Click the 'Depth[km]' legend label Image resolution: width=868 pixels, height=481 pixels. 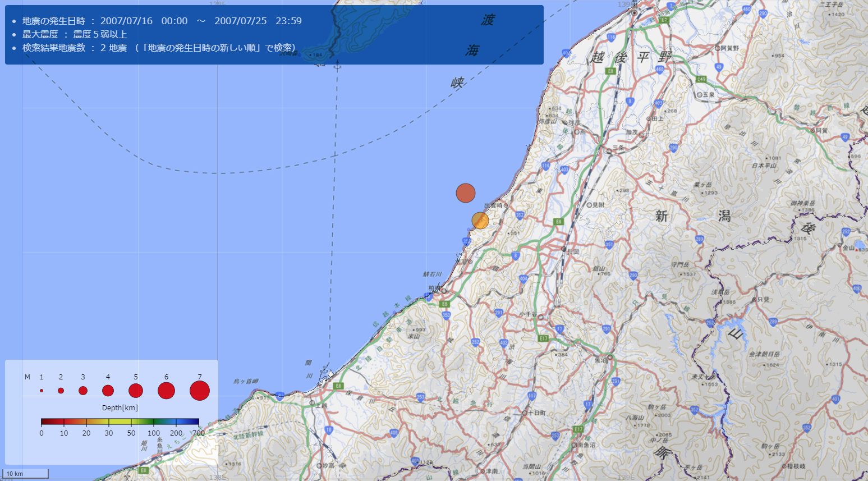coord(120,407)
